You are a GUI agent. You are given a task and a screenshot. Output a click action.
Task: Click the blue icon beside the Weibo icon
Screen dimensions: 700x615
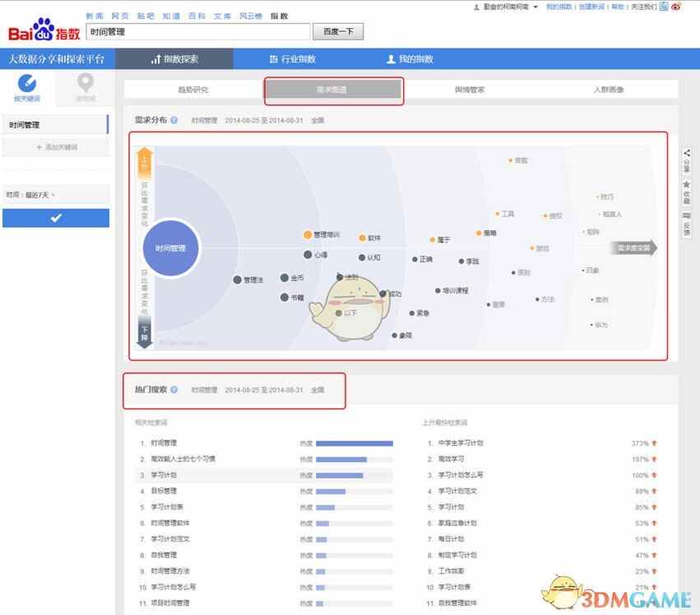664,7
